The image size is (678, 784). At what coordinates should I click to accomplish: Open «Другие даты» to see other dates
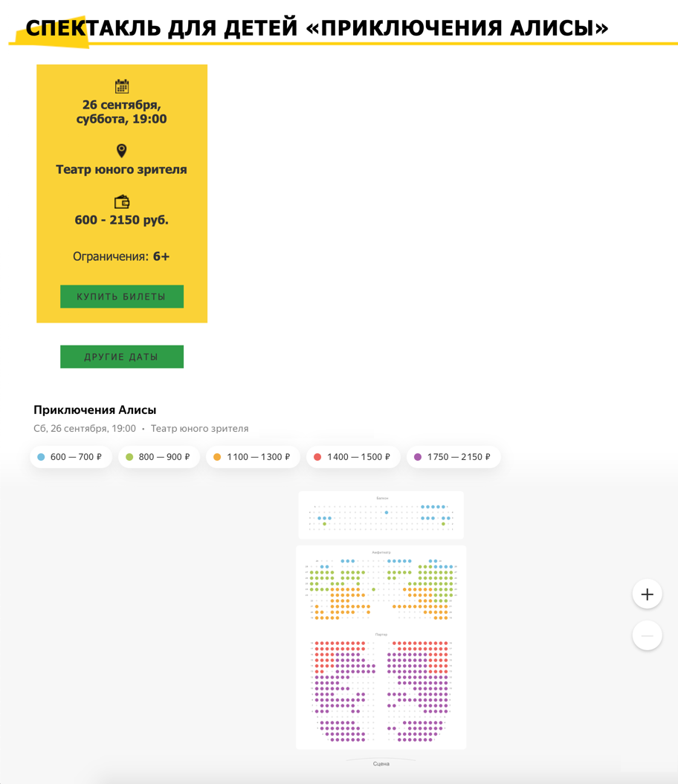(122, 357)
